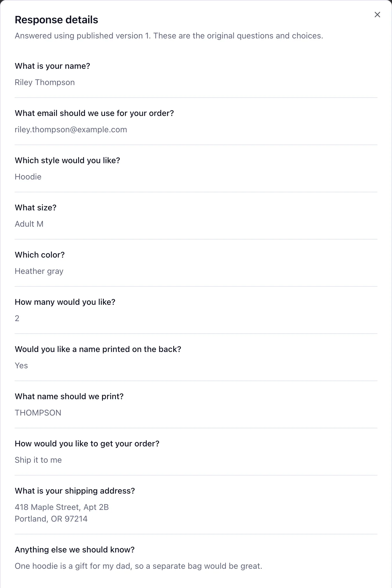Click the Hoodie style answer
This screenshot has width=392, height=588.
tap(28, 177)
